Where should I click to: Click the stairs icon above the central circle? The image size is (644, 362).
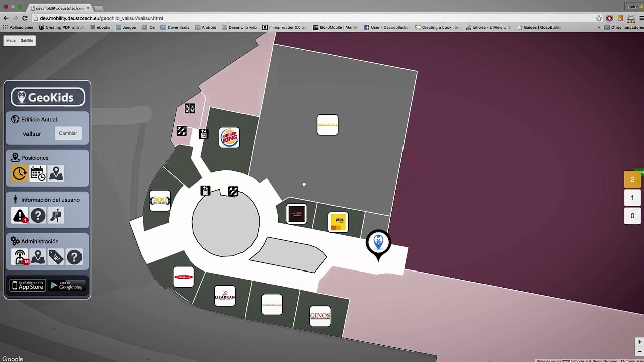[x=233, y=191]
